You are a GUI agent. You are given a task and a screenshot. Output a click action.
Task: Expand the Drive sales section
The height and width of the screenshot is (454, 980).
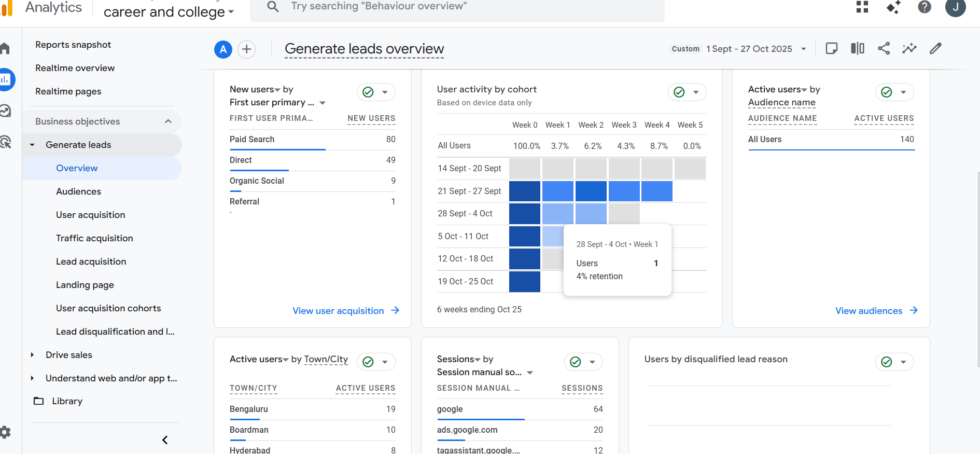(x=32, y=355)
